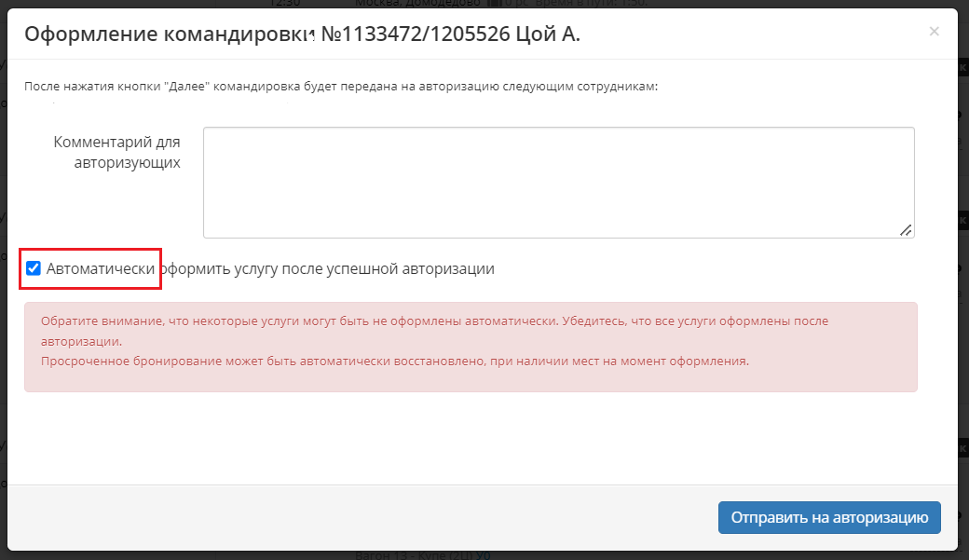The image size is (969, 560).
Task: Click traveler name 'Цой А.' in header
Action: click(547, 35)
